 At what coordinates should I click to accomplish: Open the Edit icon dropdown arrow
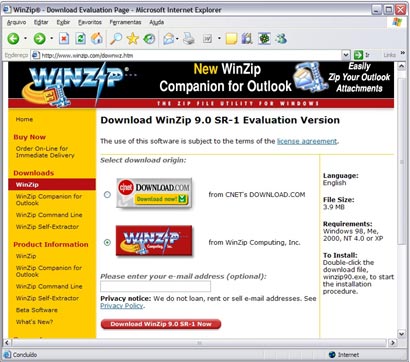pos(219,39)
